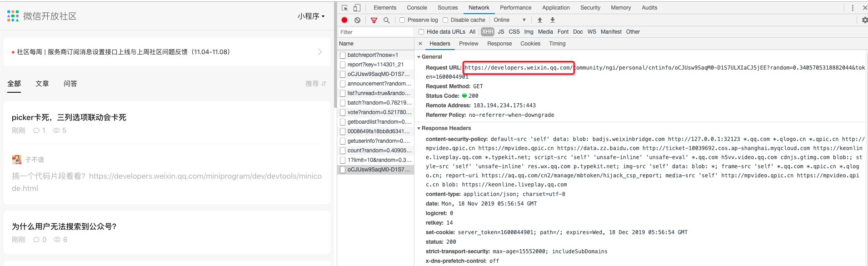Screen dimensions: 868x266
Task: Open the Cookies tab
Action: pyautogui.click(x=530, y=44)
